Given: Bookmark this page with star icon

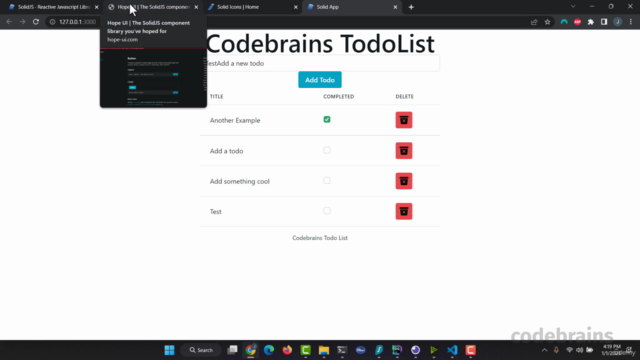Looking at the screenshot, I should 547,22.
